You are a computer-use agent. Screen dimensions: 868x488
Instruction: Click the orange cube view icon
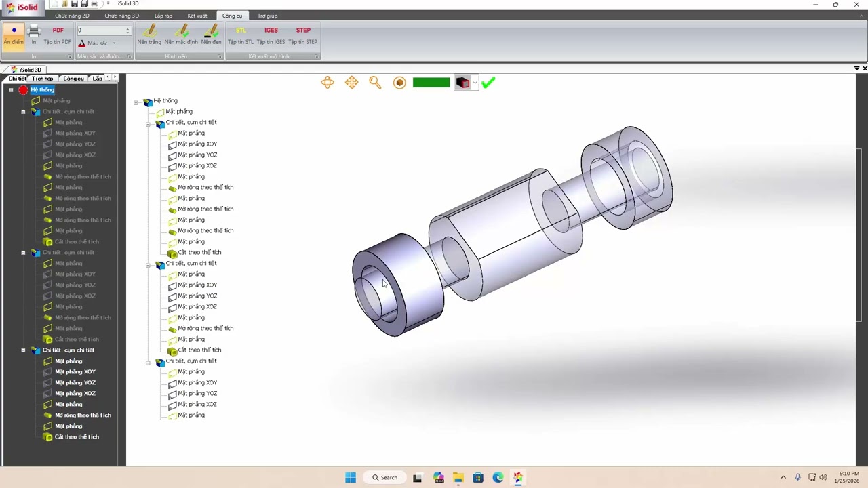(399, 83)
